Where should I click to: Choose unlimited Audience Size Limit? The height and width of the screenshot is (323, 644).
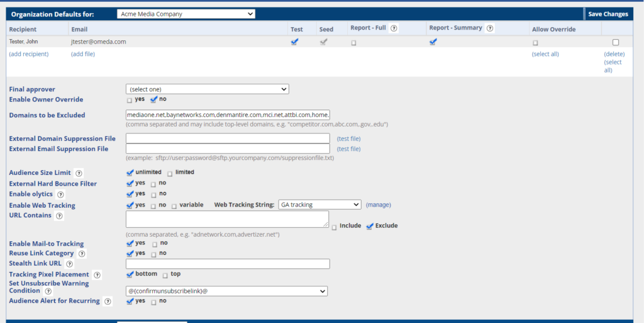click(130, 173)
